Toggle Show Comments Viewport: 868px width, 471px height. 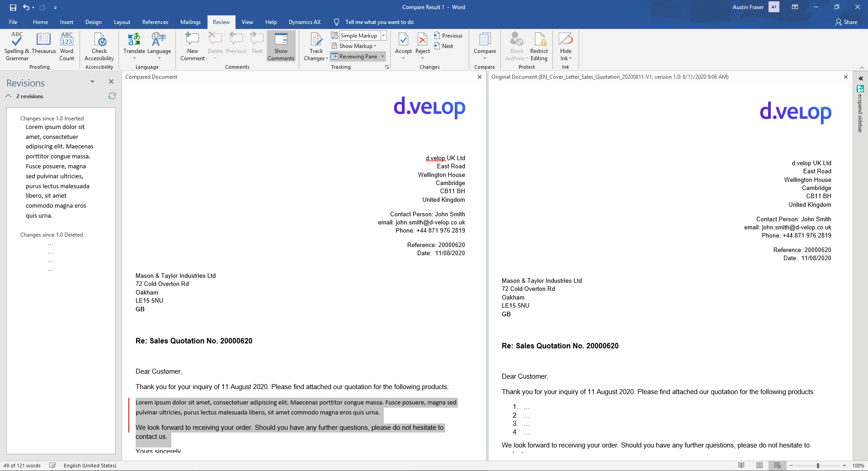tap(281, 47)
